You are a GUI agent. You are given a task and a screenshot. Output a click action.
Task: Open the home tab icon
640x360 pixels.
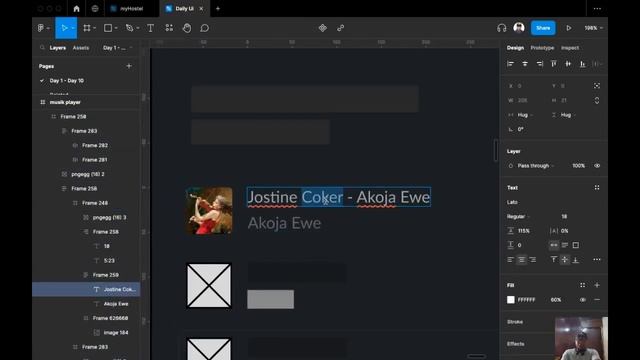[x=76, y=9]
